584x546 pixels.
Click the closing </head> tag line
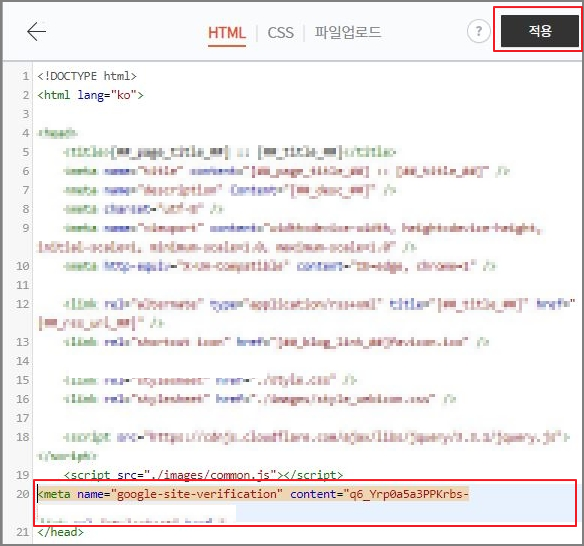pos(60,532)
